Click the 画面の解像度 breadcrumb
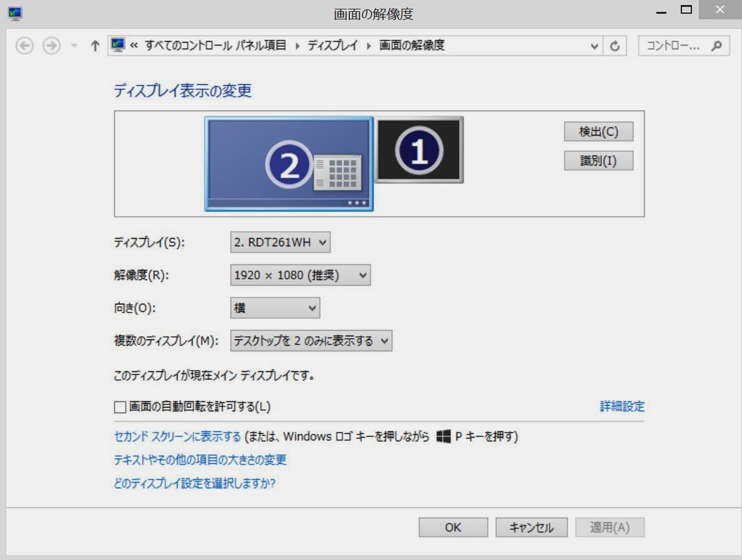This screenshot has height=560, width=742. [412, 46]
